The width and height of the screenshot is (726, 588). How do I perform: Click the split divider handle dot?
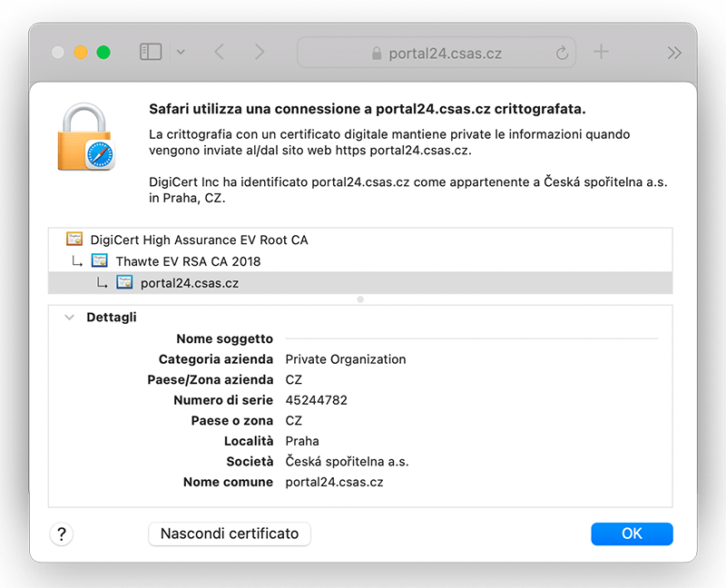pyautogui.click(x=360, y=299)
